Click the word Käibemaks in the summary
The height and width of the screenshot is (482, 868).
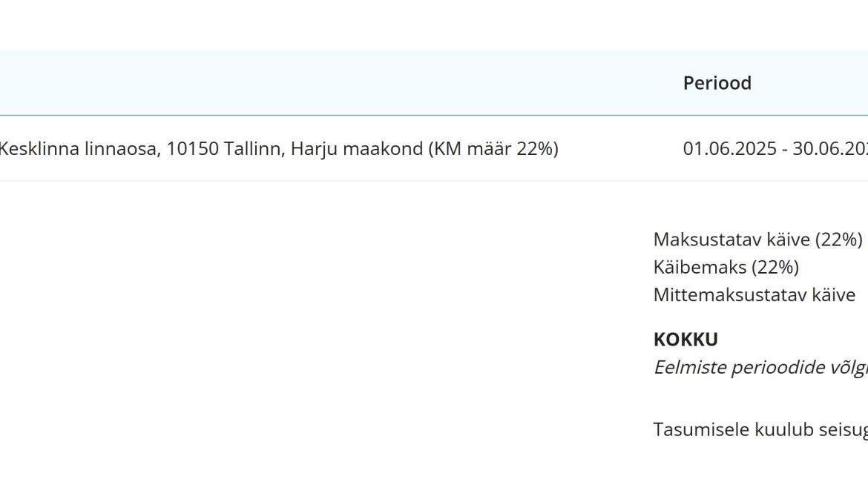tap(700, 267)
